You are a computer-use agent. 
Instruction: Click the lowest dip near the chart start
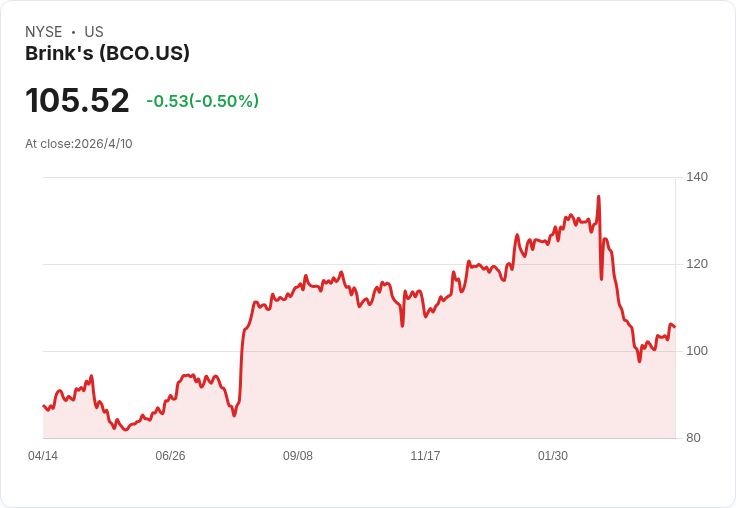coord(125,429)
